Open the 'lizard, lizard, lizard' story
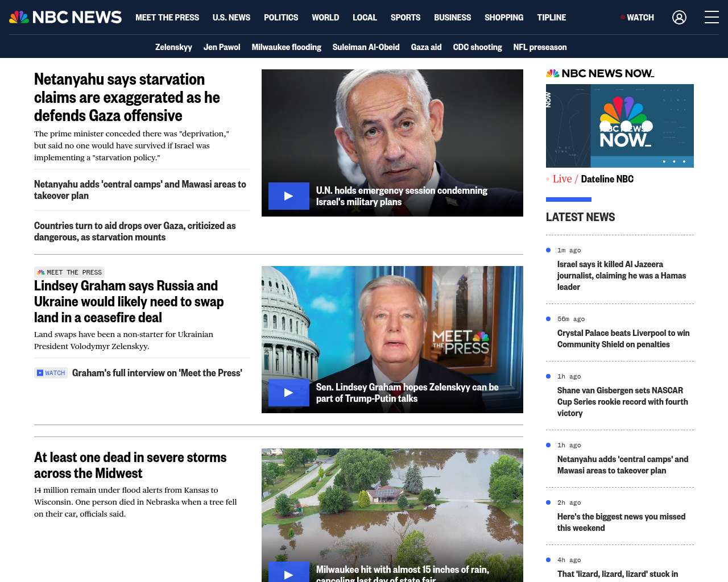Screen dimensions: 728x582 (x=618, y=574)
